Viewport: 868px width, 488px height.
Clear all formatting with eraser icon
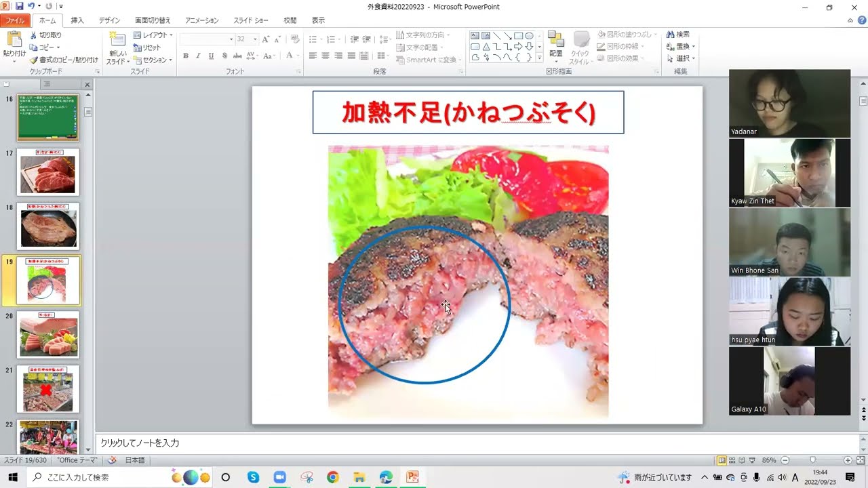pyautogui.click(x=295, y=39)
